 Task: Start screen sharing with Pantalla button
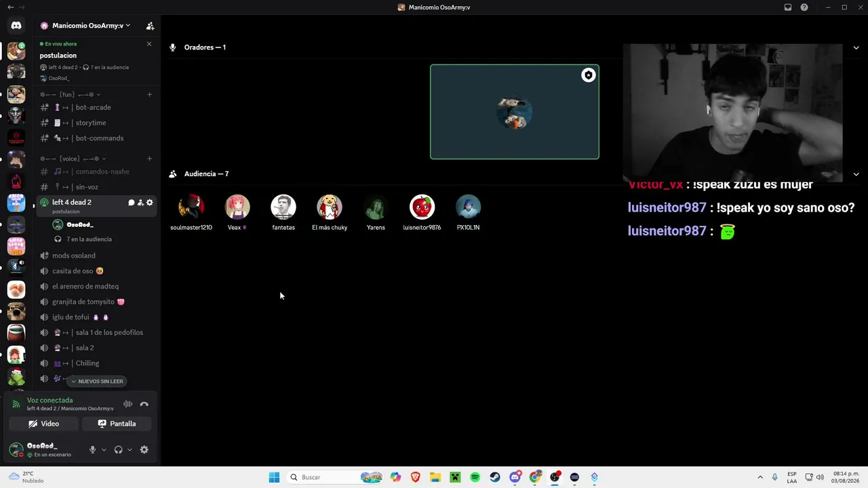[117, 424]
